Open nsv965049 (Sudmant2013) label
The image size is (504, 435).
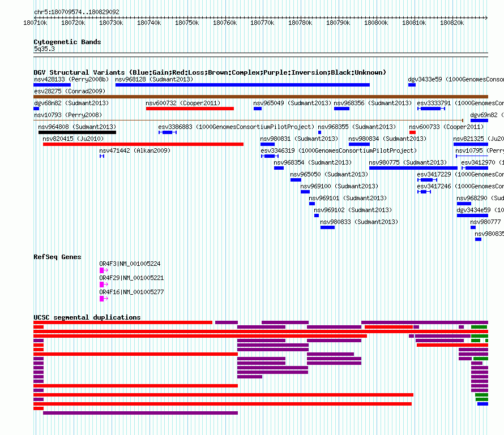click(292, 103)
